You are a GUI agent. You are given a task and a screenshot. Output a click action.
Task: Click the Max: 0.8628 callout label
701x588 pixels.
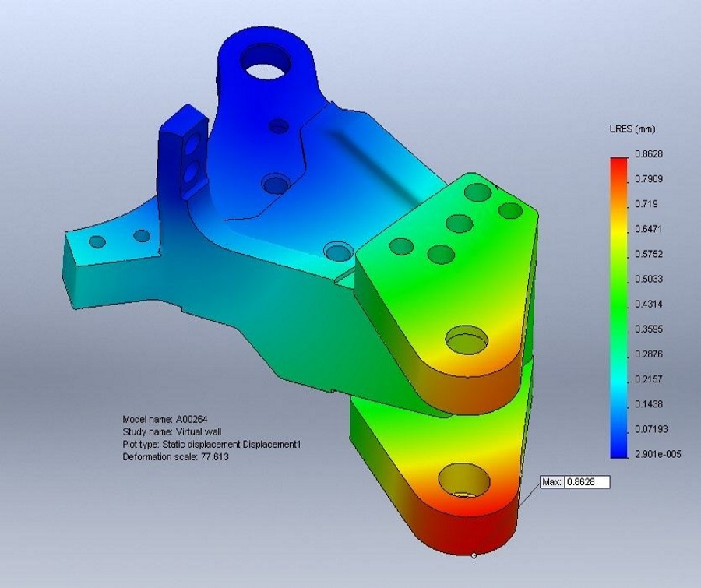pos(574,483)
